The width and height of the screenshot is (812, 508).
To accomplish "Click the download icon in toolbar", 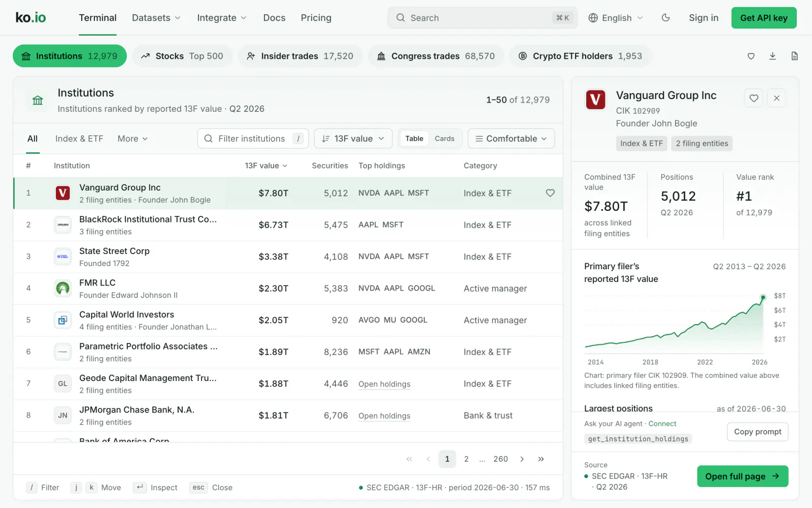I will (x=772, y=56).
